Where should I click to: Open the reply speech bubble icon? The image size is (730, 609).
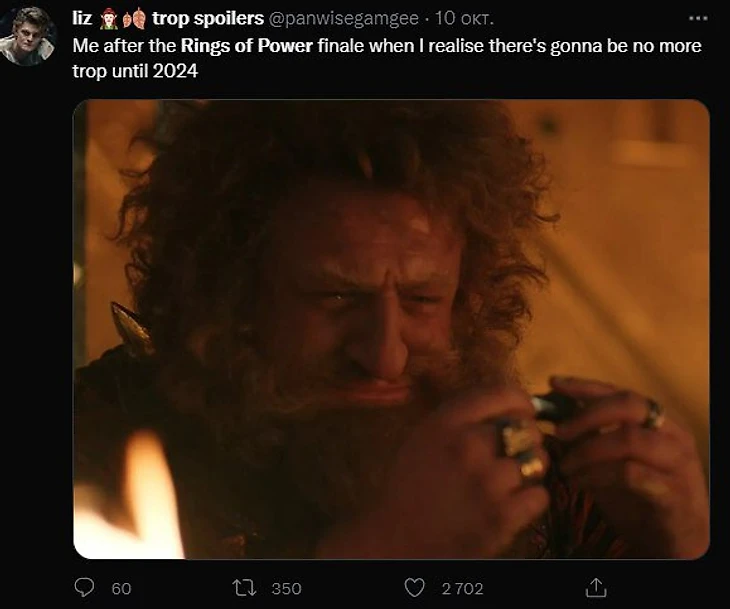click(84, 588)
